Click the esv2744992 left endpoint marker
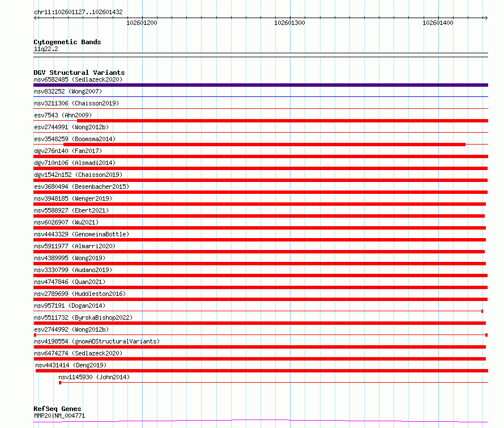Screen dimensions: 504x428 pos(35,335)
